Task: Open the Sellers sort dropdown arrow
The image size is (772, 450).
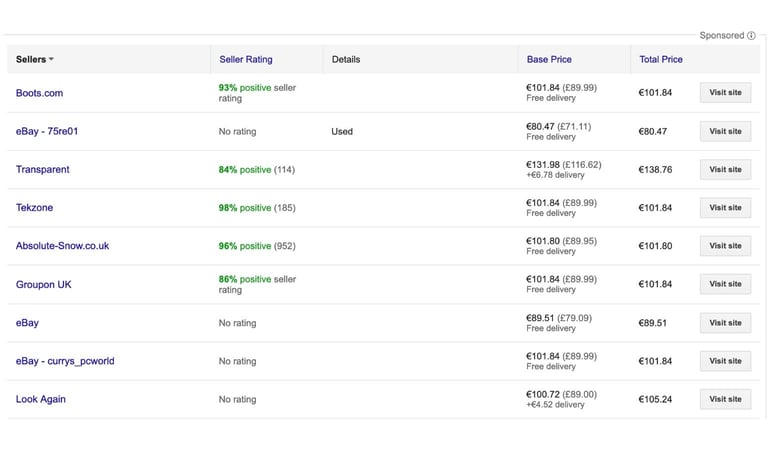Action: pyautogui.click(x=51, y=60)
